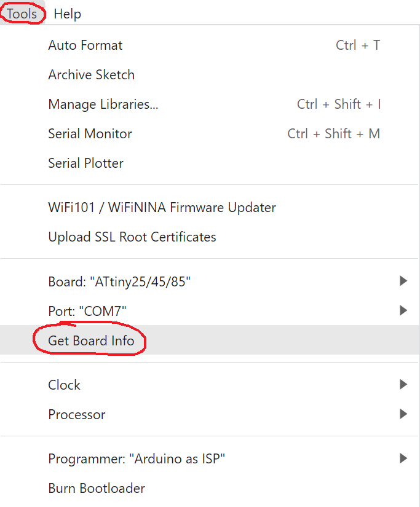Viewport: 420px width, 507px height.
Task: Open Manage Libraries
Action: 103,104
